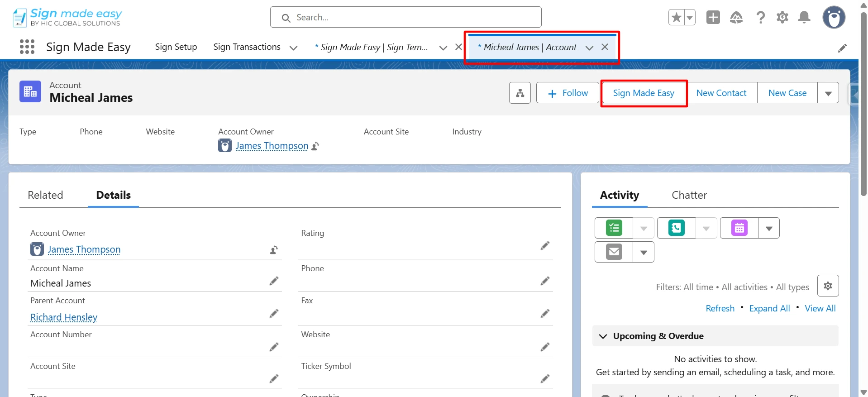Screen dimensions: 868x397
Task: Switch to the Chatter tab
Action: tap(689, 195)
